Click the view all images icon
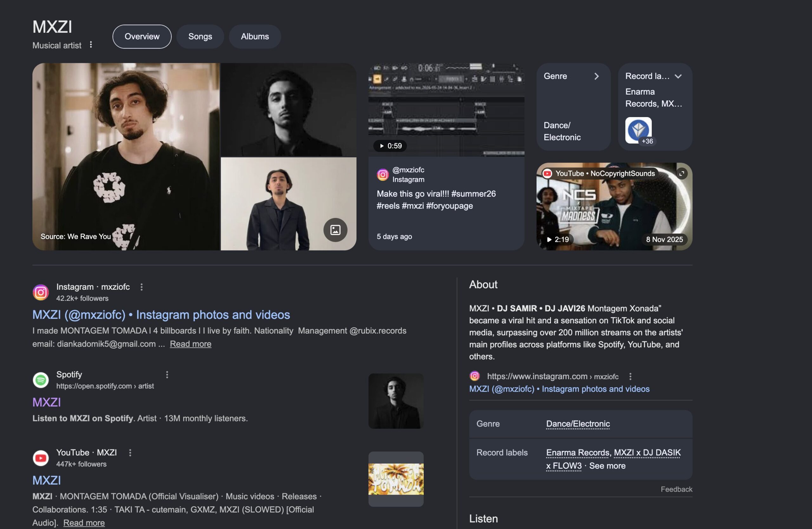 [x=335, y=230]
